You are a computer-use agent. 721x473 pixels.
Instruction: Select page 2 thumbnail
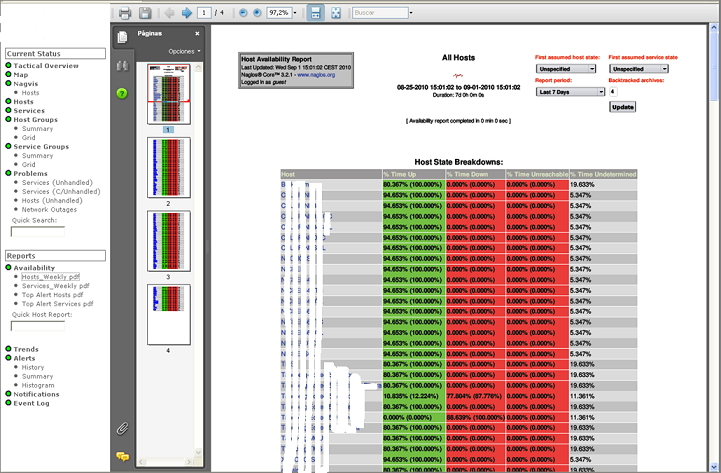(x=169, y=167)
